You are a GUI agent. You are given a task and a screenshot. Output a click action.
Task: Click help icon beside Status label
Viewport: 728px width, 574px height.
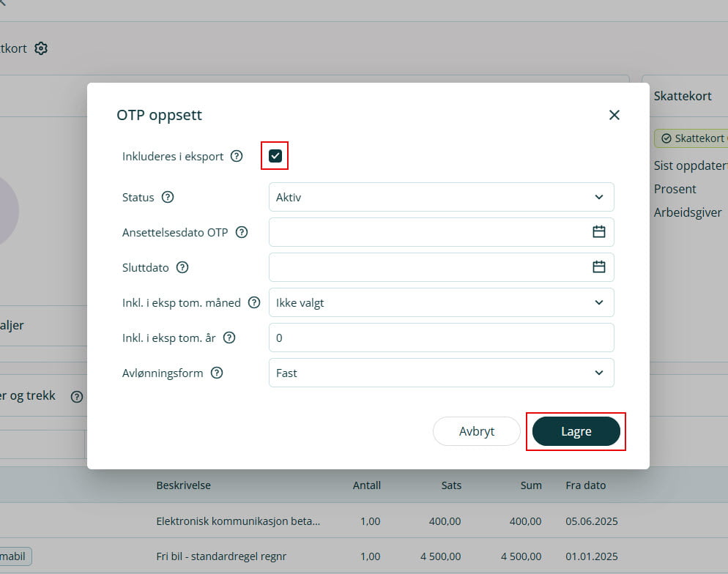168,197
